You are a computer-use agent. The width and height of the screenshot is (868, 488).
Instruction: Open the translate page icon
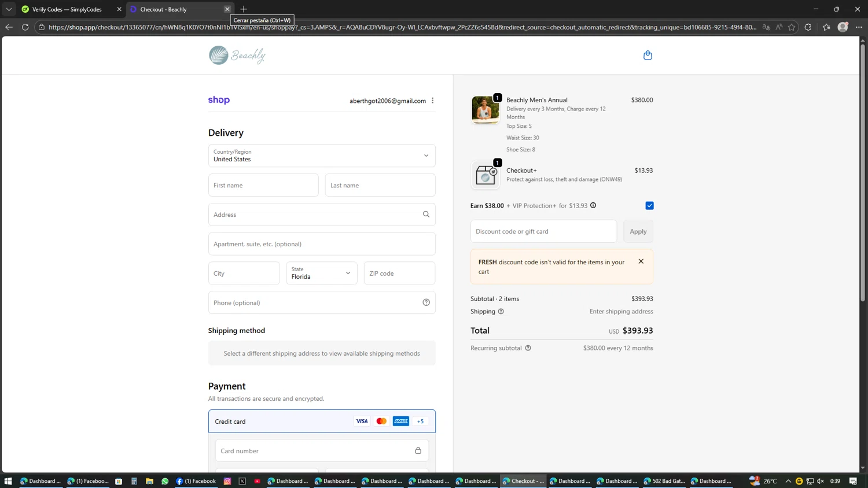tap(766, 27)
